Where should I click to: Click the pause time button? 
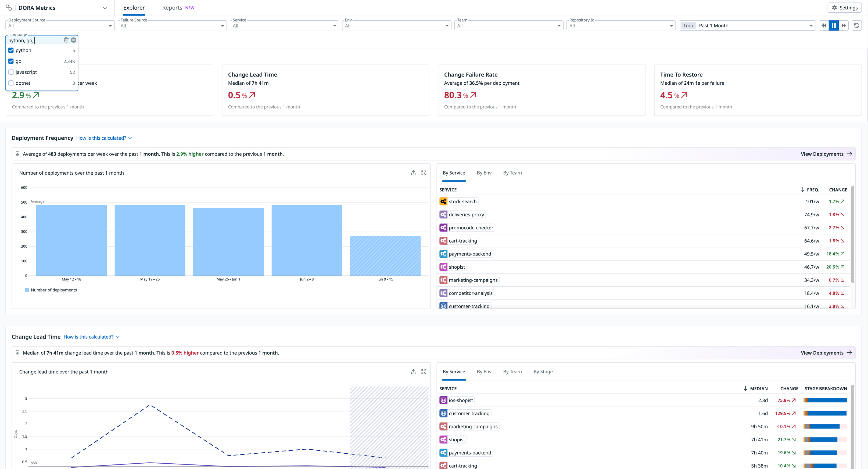(x=834, y=26)
